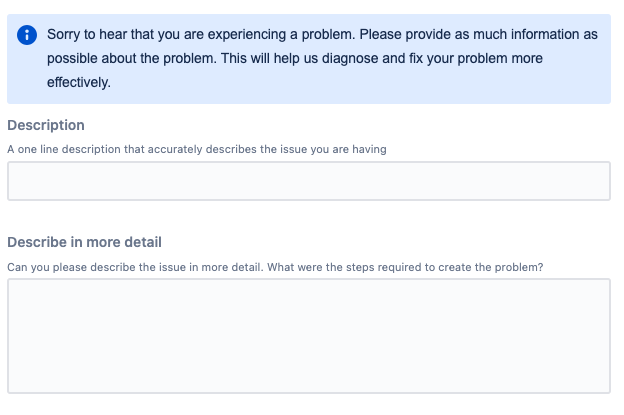The image size is (624, 415).
Task: Focus the Describe in more detail text area
Action: (309, 336)
